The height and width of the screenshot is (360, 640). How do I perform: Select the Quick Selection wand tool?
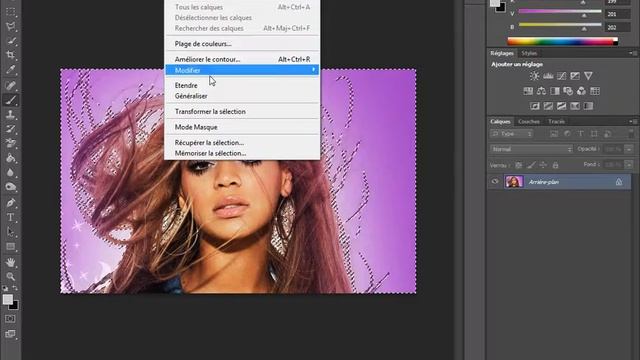(x=11, y=41)
